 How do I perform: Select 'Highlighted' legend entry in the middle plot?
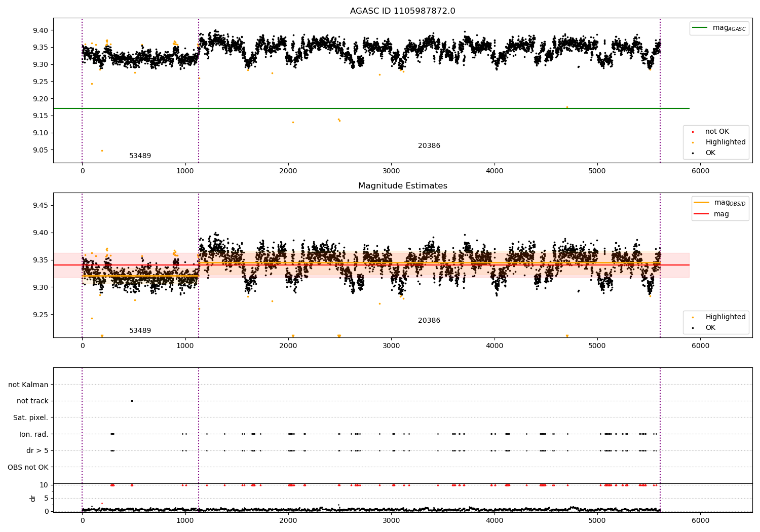point(725,317)
